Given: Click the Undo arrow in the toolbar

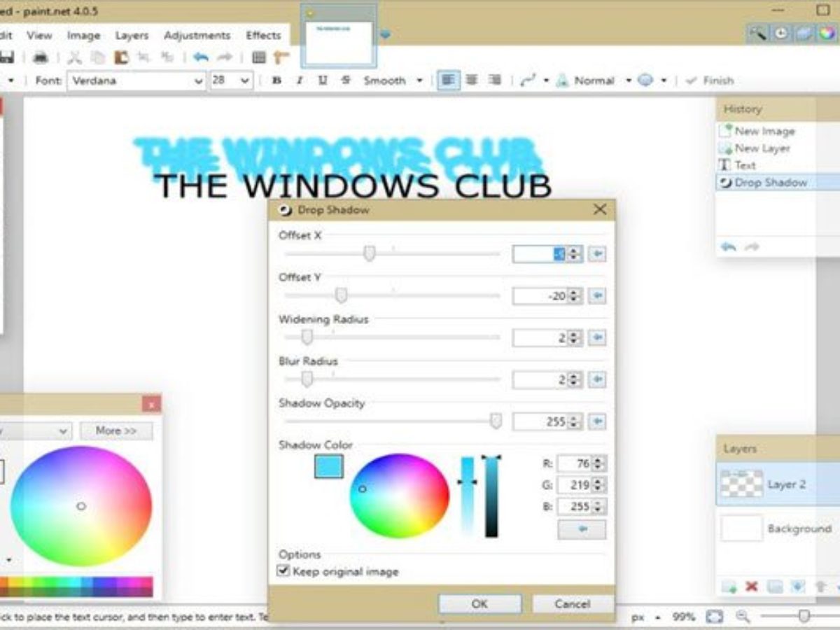Looking at the screenshot, I should point(201,57).
